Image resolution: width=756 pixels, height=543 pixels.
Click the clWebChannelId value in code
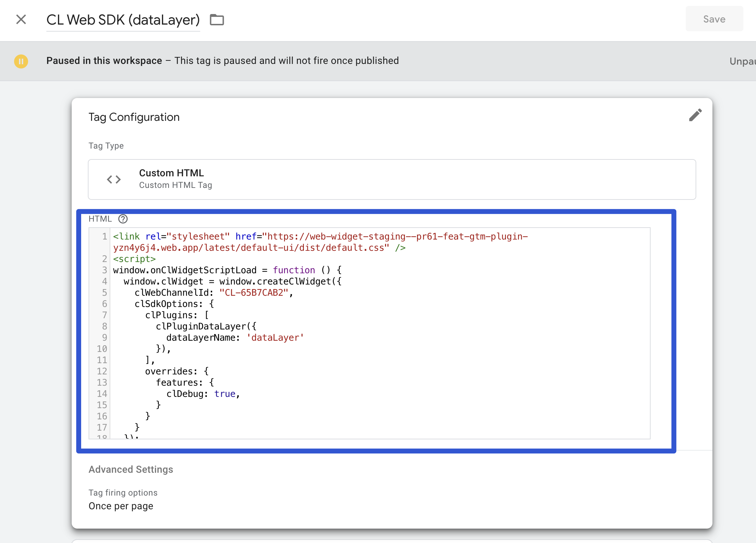click(254, 293)
